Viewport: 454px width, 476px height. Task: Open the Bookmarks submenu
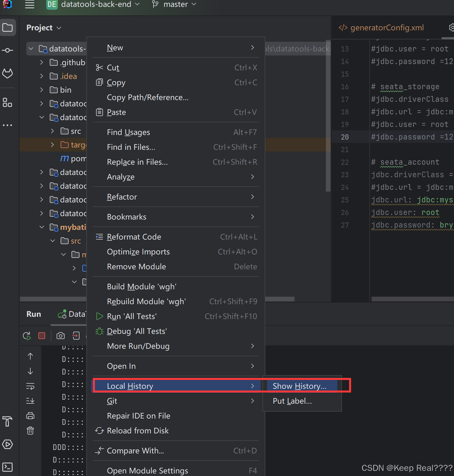[x=176, y=217]
